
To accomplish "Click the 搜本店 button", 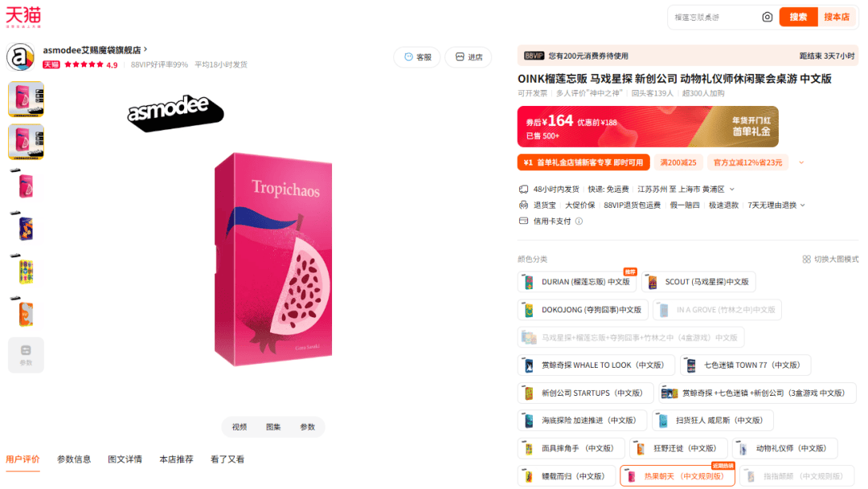I will coord(837,17).
